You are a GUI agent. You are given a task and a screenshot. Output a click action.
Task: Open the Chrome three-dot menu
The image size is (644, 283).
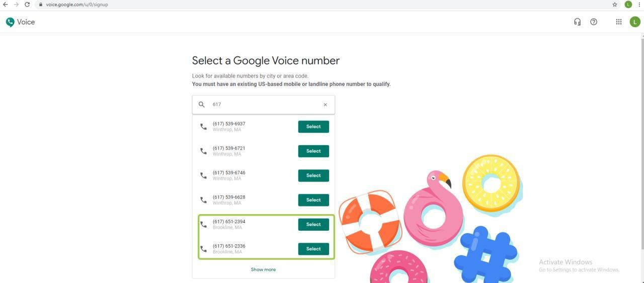click(x=639, y=5)
